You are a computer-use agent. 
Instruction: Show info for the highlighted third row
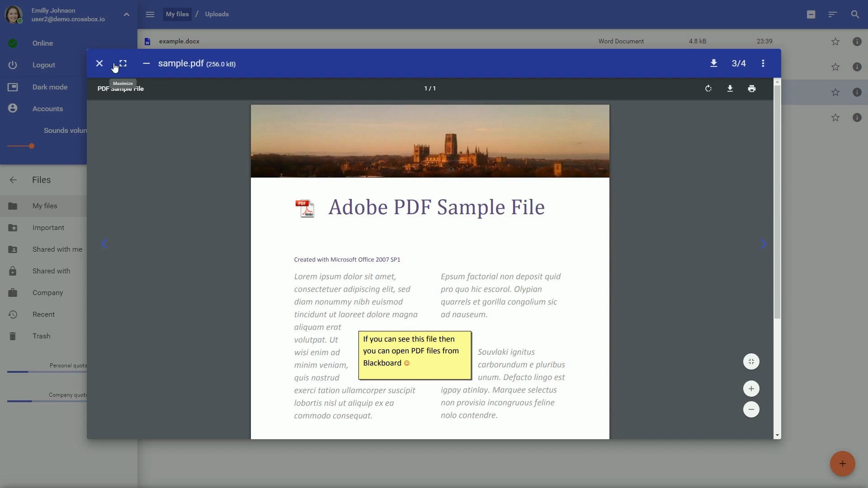coord(857,92)
